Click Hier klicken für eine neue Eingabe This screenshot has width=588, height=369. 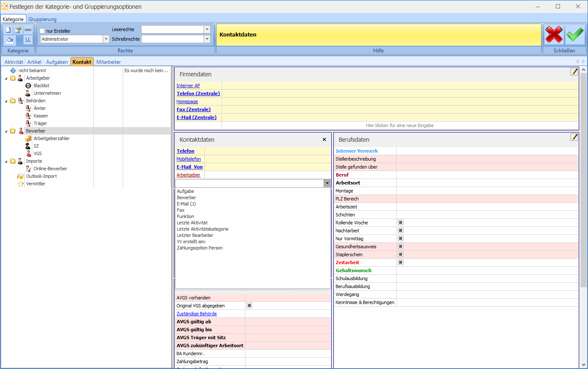(400, 125)
